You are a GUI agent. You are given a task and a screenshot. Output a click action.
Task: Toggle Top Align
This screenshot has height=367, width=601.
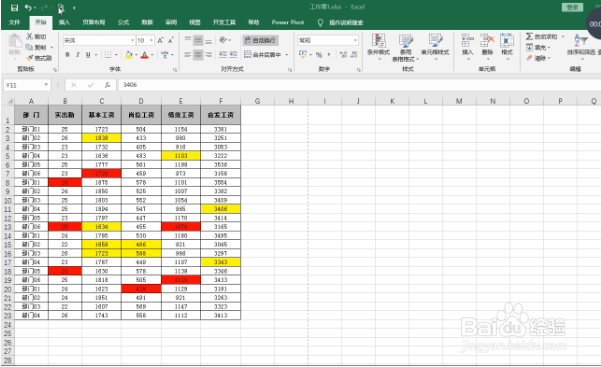188,40
